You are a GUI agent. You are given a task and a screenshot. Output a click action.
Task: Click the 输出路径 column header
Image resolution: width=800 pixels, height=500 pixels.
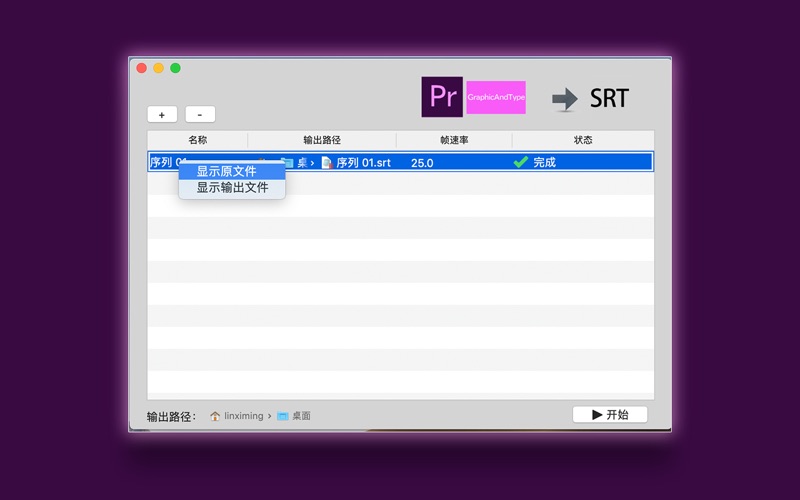pyautogui.click(x=322, y=140)
